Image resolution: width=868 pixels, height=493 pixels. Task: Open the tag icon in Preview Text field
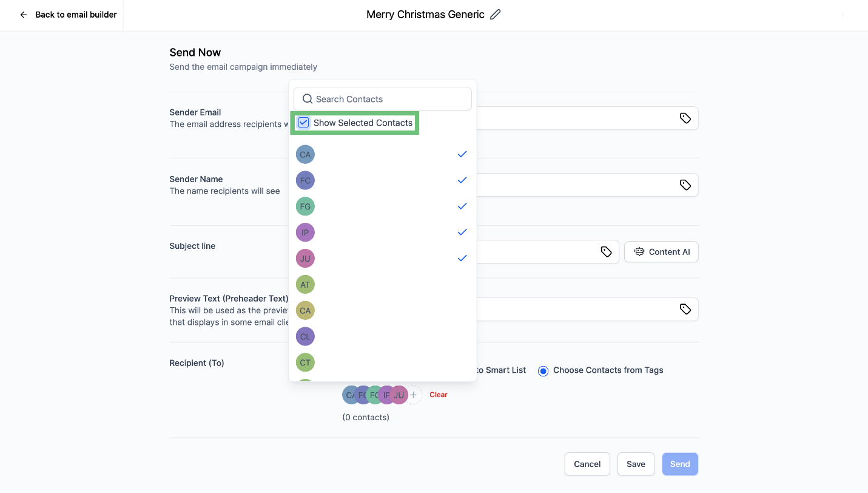(685, 310)
